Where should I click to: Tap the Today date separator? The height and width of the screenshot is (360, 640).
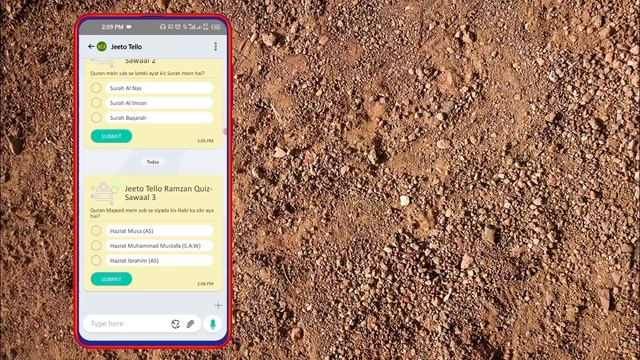[153, 162]
